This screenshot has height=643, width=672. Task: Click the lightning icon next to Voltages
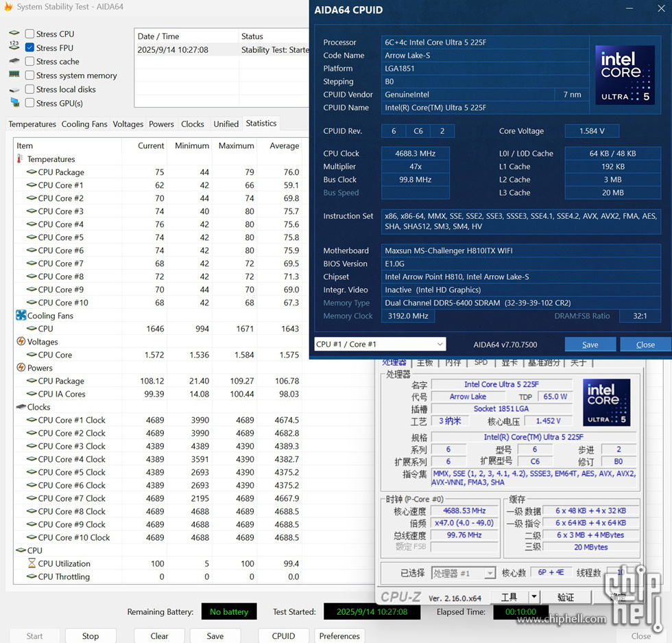(21, 342)
